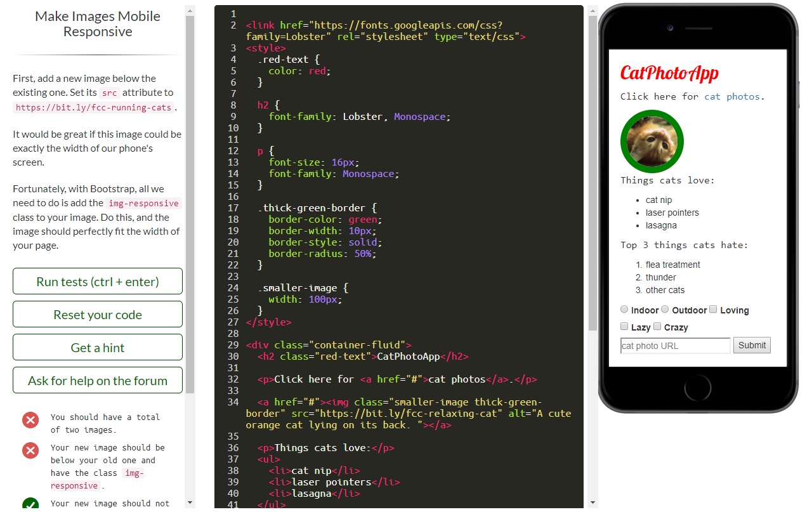The width and height of the screenshot is (812, 512).
Task: Click the red X icon beside the two-images test
Action: (x=30, y=420)
